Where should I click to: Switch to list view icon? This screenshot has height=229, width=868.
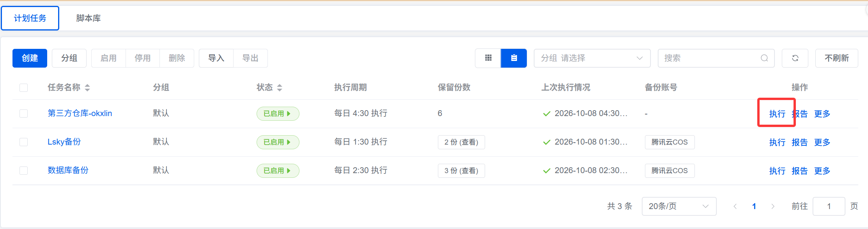(x=514, y=58)
